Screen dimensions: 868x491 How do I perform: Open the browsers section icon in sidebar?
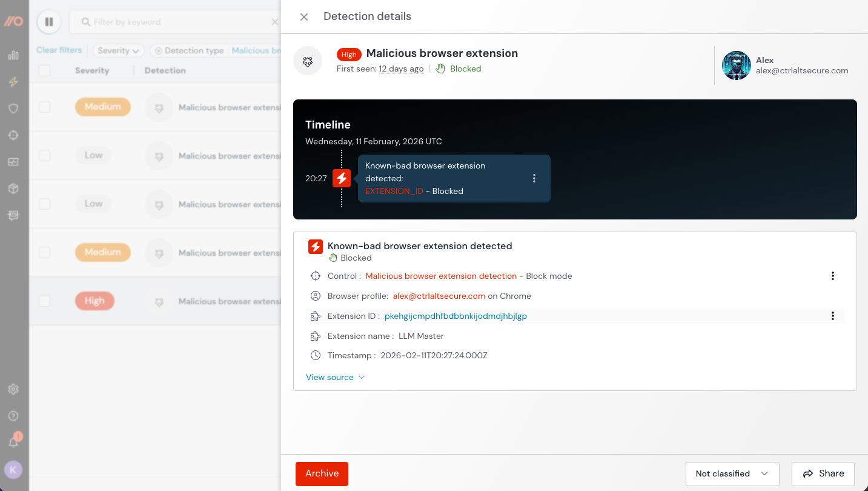[x=13, y=215]
